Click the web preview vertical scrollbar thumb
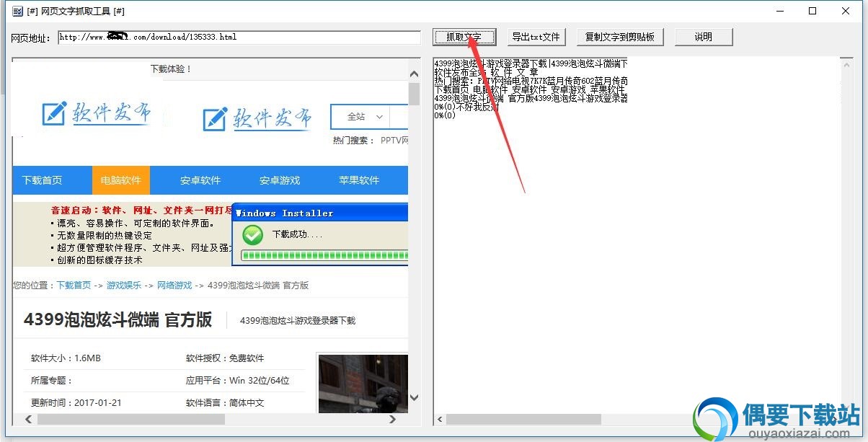Viewport: 868px width, 442px height. coord(414,94)
